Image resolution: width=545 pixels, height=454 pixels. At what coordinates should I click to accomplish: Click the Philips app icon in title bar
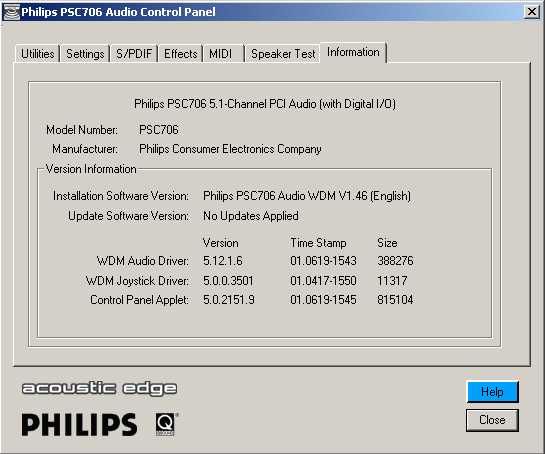point(11,12)
